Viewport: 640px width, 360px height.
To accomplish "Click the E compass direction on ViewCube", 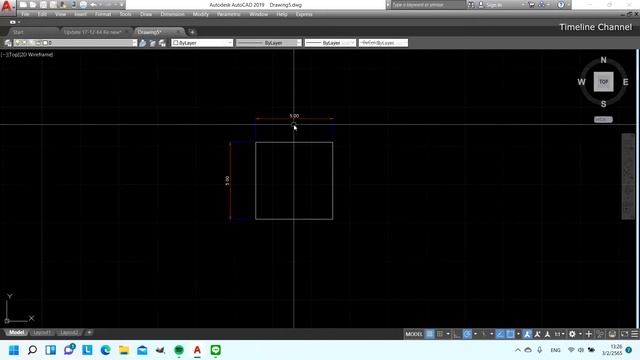I will coord(625,82).
